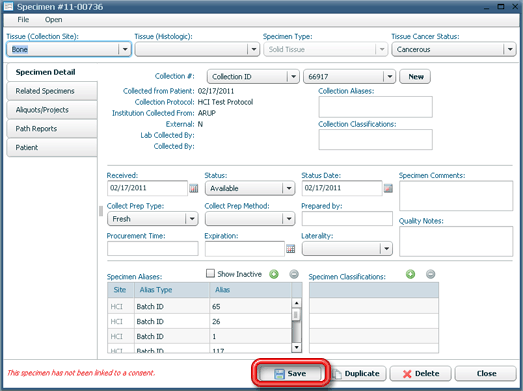Screen dimensions: 523x391
Task: Click the alias table scrollbar up arrow
Action: click(x=296, y=303)
